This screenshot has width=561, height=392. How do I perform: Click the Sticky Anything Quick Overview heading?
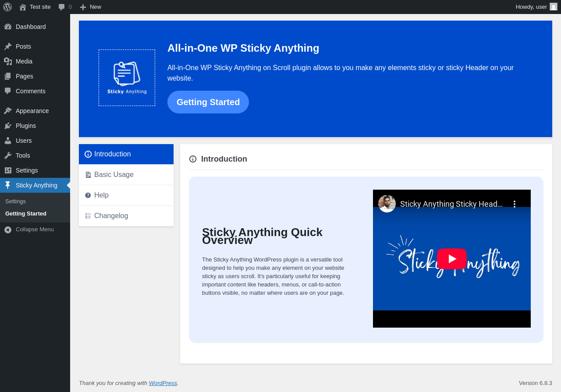pyautogui.click(x=262, y=236)
